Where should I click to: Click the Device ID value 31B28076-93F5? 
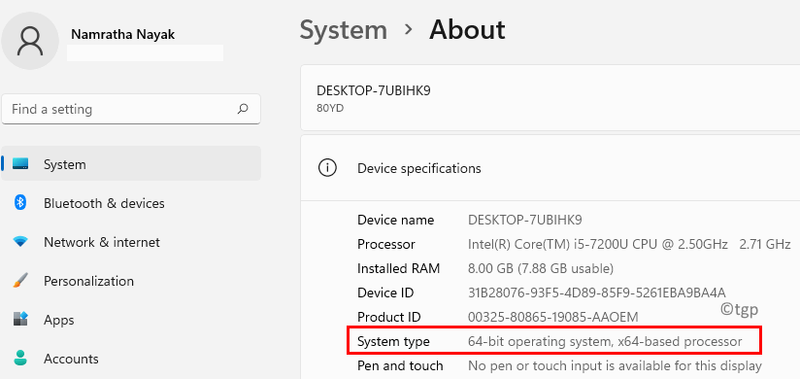597,293
